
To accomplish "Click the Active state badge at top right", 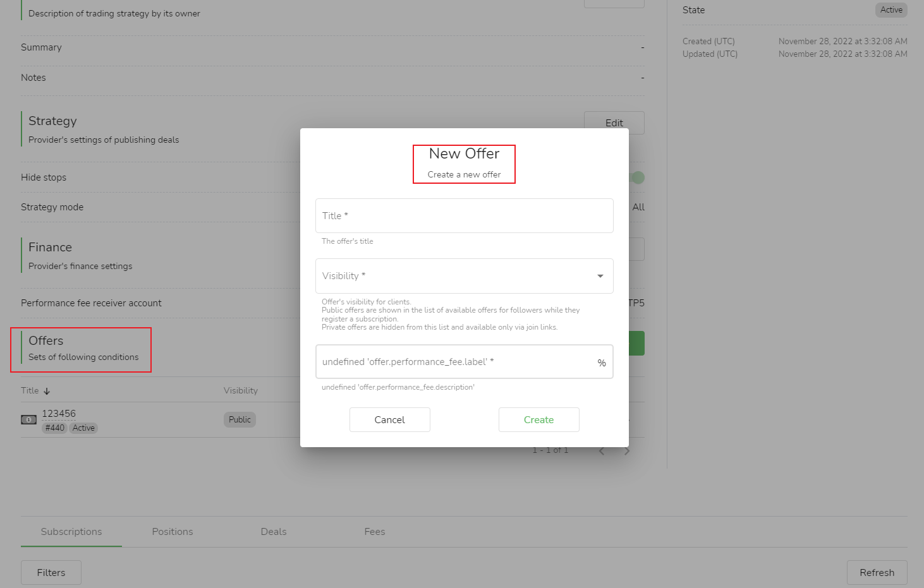I will point(891,10).
